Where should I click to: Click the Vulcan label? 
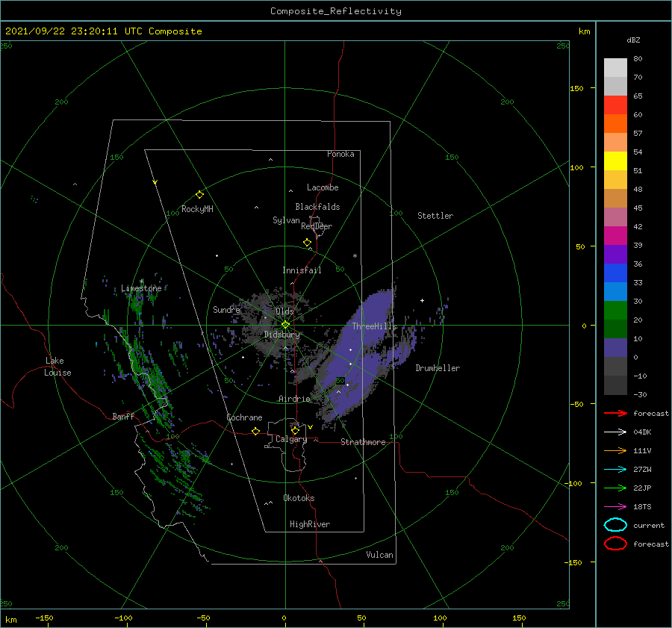[379, 555]
